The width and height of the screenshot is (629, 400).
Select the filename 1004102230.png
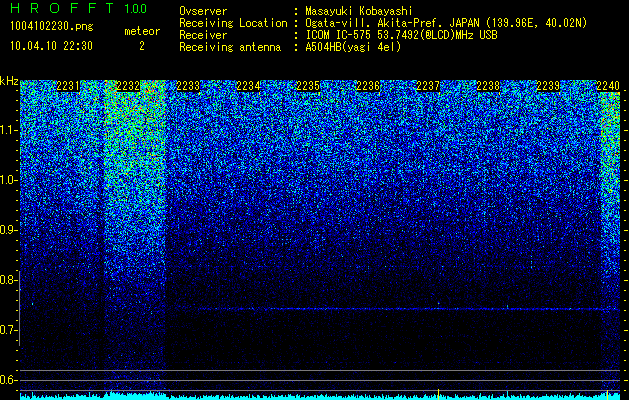pos(52,27)
